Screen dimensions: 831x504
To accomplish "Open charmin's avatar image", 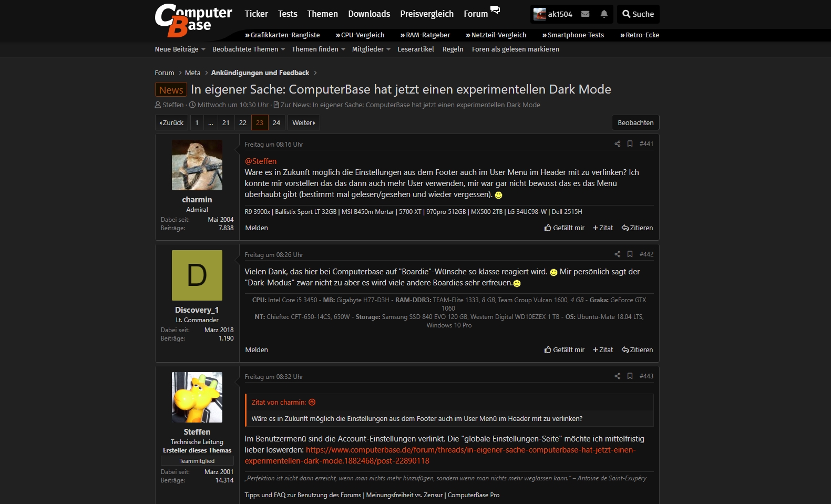I will pyautogui.click(x=197, y=165).
